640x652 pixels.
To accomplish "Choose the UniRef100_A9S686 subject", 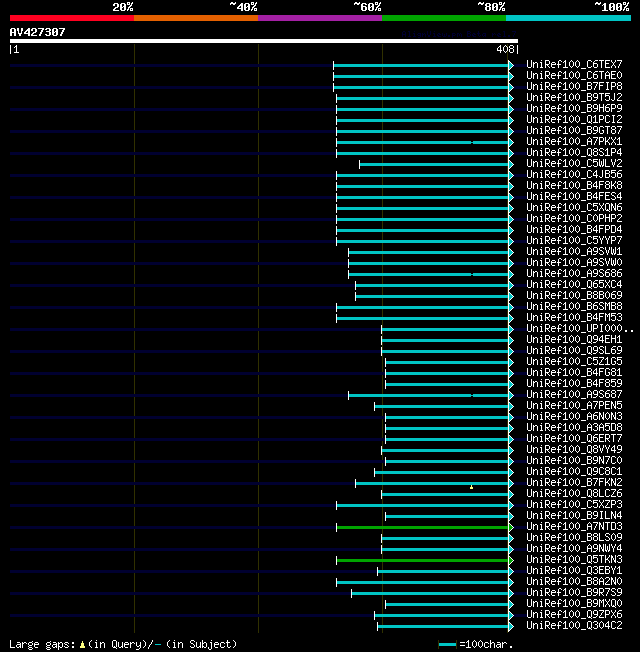I will coord(574,274).
